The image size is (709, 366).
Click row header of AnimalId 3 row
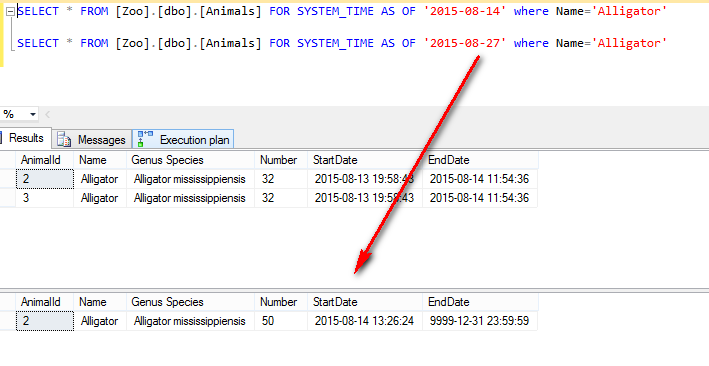coord(8,198)
